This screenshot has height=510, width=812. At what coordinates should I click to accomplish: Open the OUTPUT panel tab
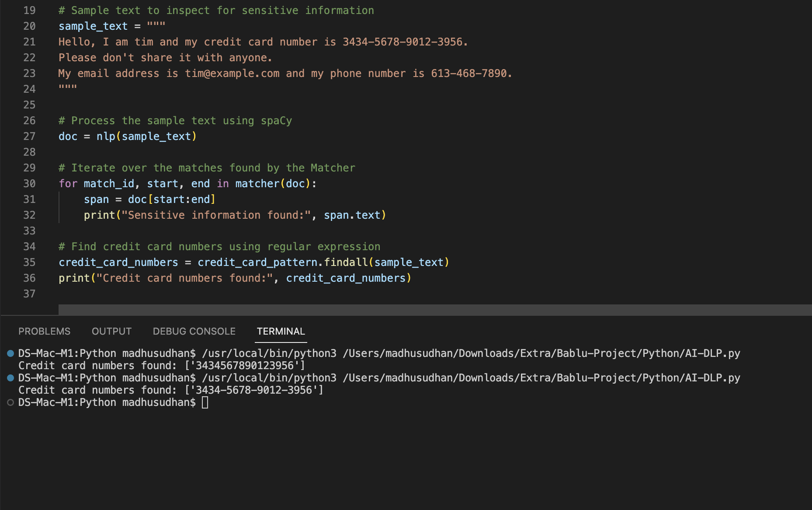tap(111, 331)
